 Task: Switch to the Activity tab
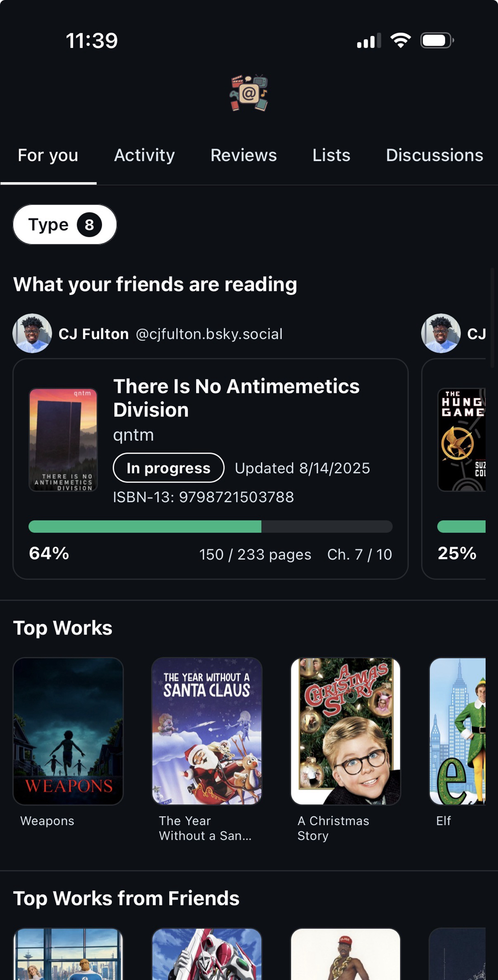point(145,155)
